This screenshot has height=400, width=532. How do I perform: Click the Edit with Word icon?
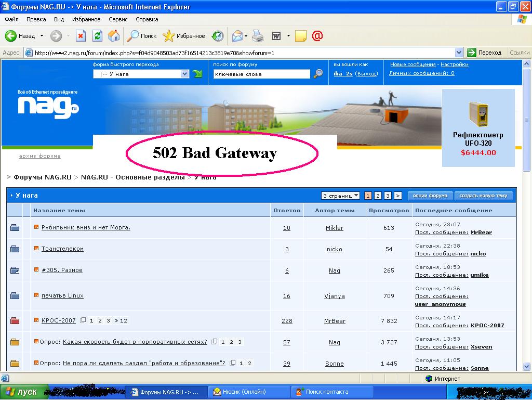(276, 36)
